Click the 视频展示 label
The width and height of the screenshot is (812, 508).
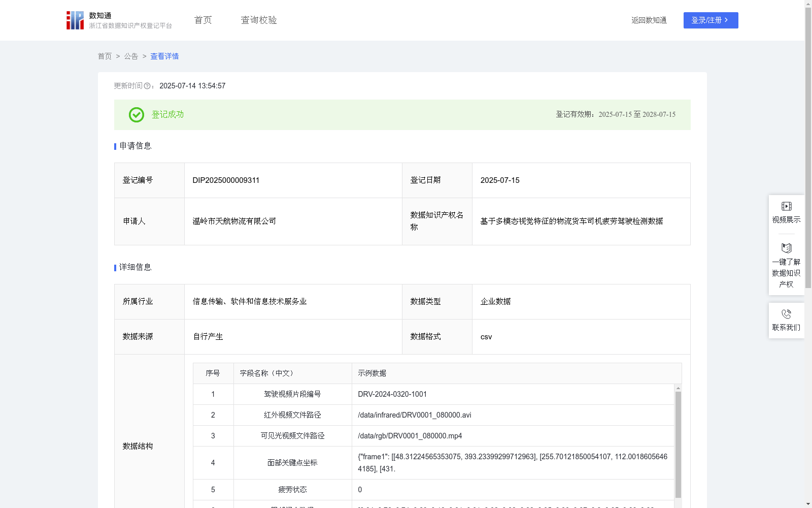point(787,219)
